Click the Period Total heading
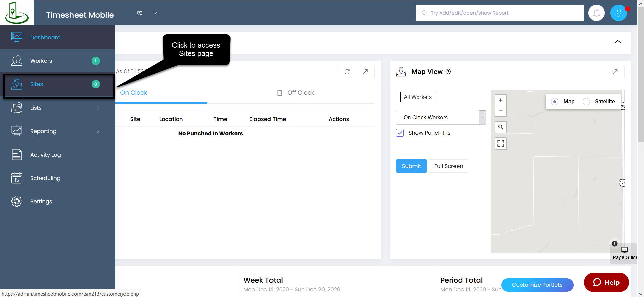The width and height of the screenshot is (644, 297). (x=461, y=280)
